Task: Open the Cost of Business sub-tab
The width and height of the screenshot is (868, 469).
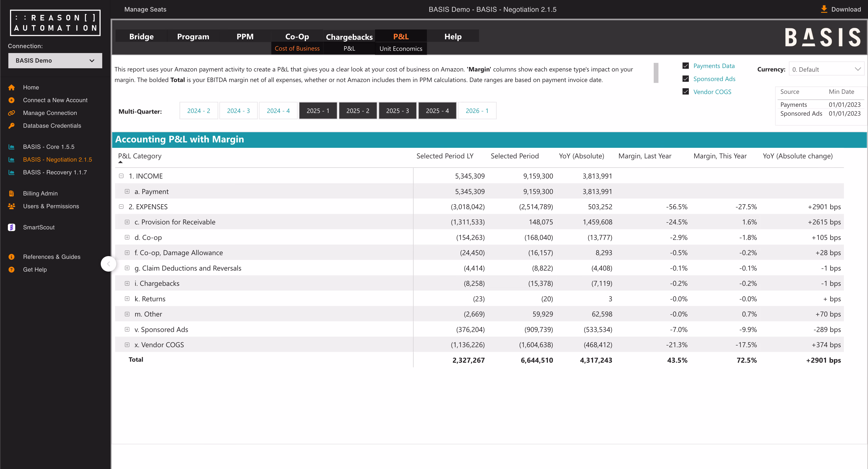Action: coord(297,48)
